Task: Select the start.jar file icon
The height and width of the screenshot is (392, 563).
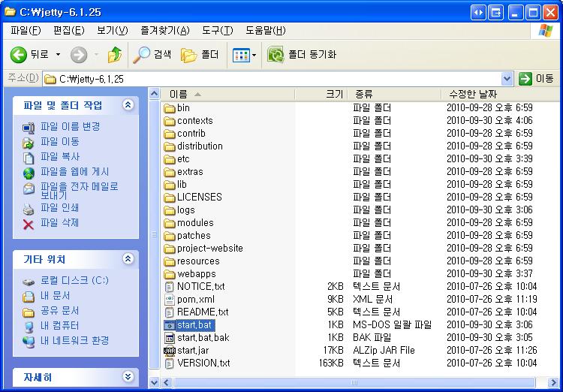Action: (x=169, y=351)
